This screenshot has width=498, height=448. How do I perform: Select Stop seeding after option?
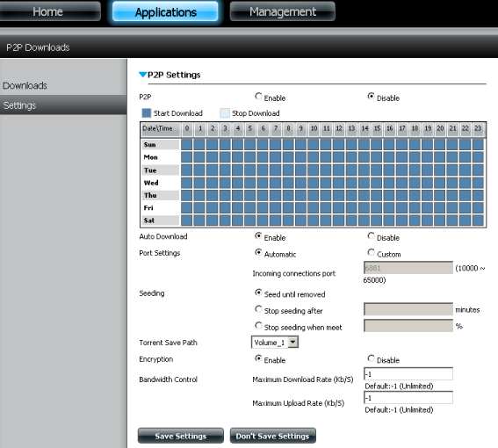pyautogui.click(x=258, y=309)
